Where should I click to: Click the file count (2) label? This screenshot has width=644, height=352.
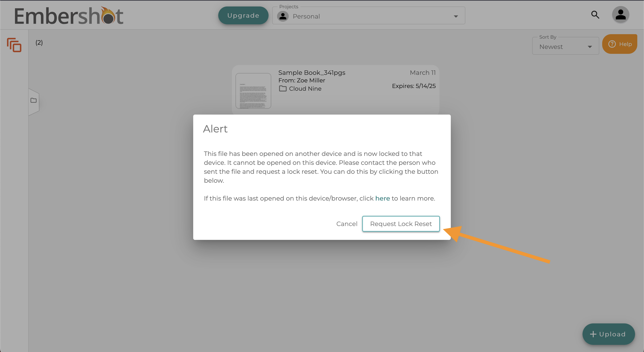click(x=39, y=43)
